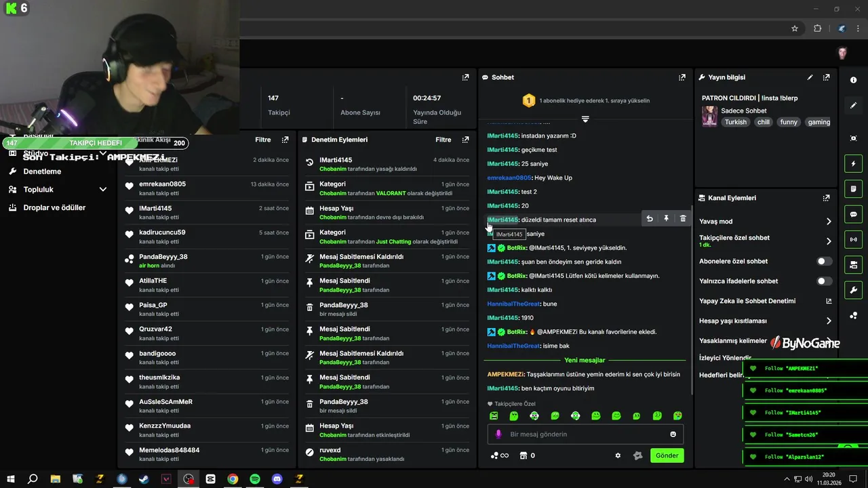Open Filtre in Etkinlik Akışı panel

point(262,140)
